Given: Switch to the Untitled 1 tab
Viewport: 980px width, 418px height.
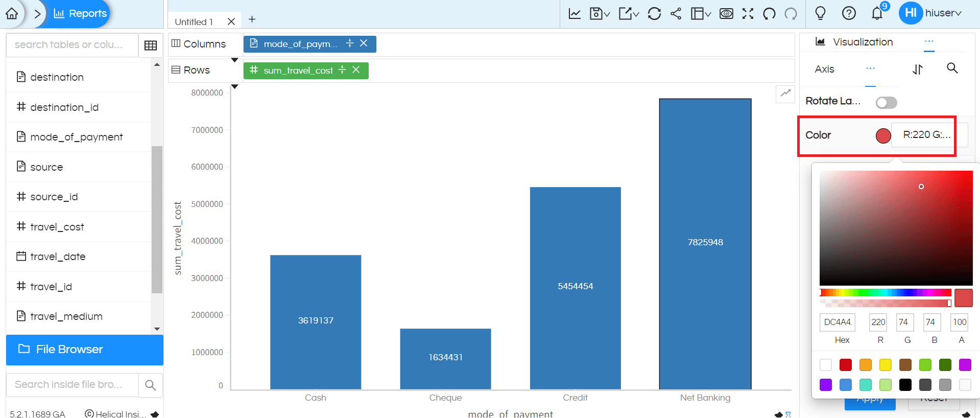Looking at the screenshot, I should 194,21.
